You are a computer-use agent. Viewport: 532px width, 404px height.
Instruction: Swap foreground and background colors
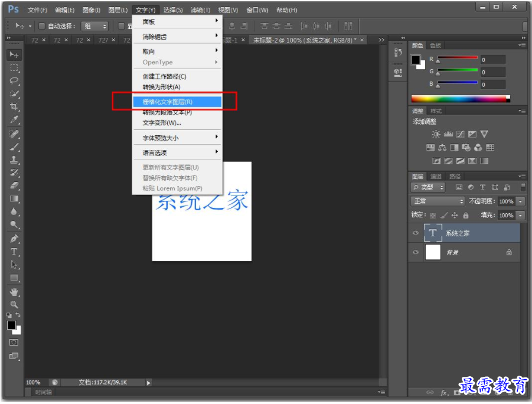(x=18, y=315)
